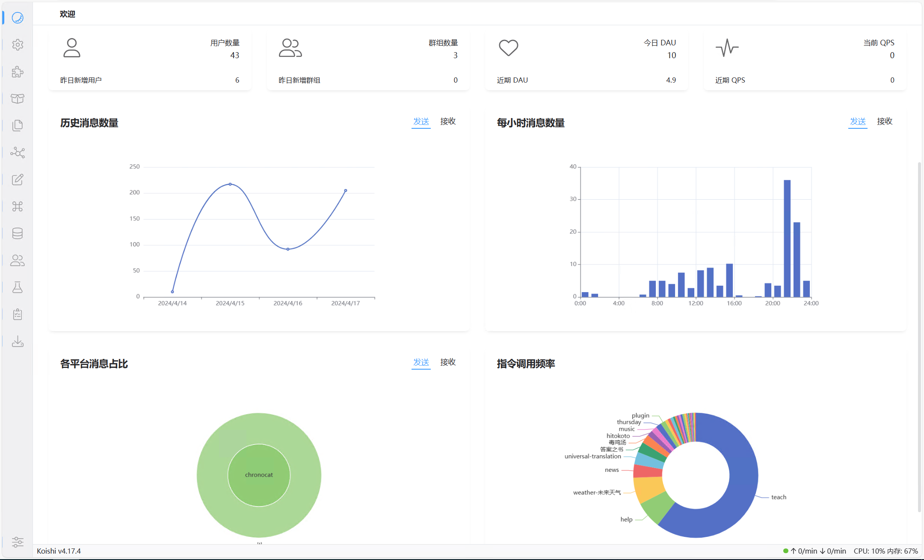This screenshot has height=560, width=924.
Task: Open the command key icon in sidebar
Action: [18, 206]
